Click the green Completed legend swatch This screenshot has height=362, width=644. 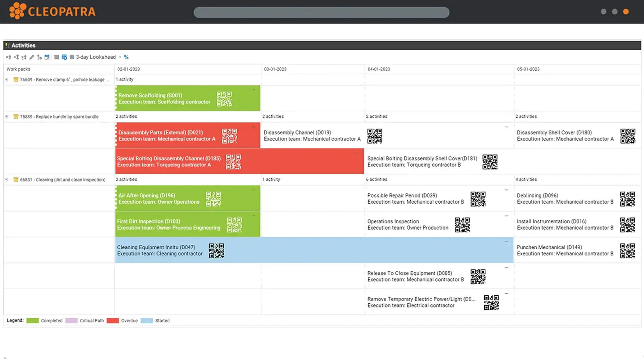click(x=33, y=321)
